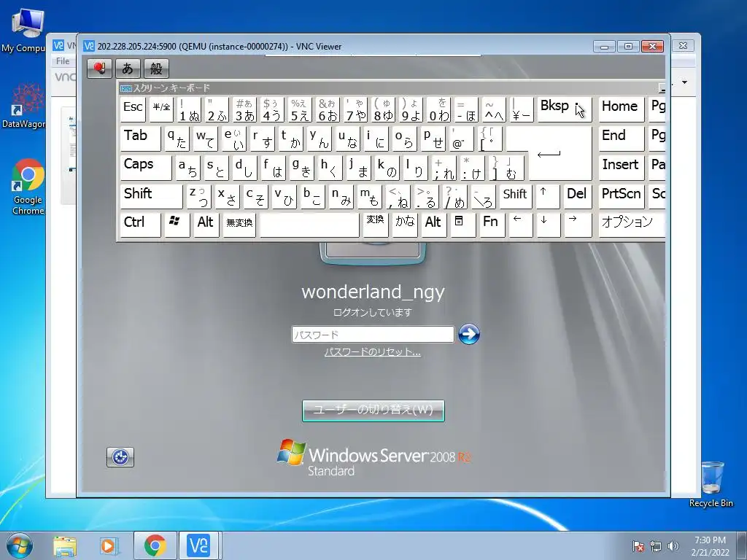
Task: Click the '@' key
Action: pos(461,138)
